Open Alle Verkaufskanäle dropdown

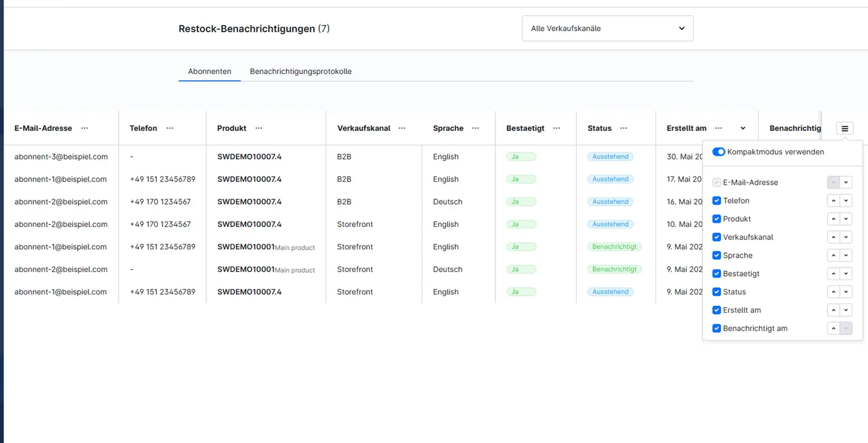[x=608, y=28]
